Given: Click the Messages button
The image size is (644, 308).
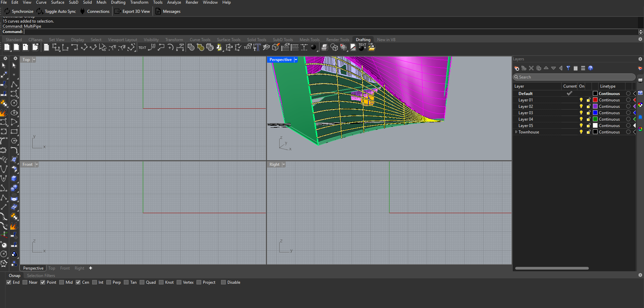Looking at the screenshot, I should 168,11.
